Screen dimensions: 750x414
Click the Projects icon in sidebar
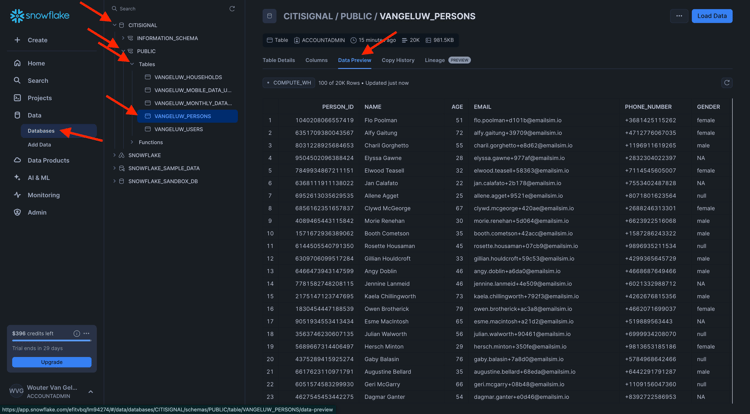(17, 98)
